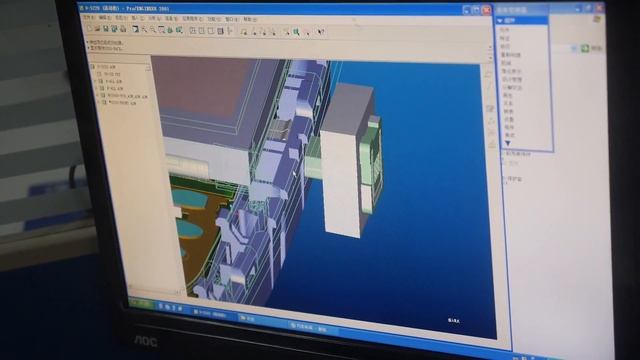Expand the last model tree row
Image resolution: width=640 pixels, height=360 pixels.
tap(99, 103)
